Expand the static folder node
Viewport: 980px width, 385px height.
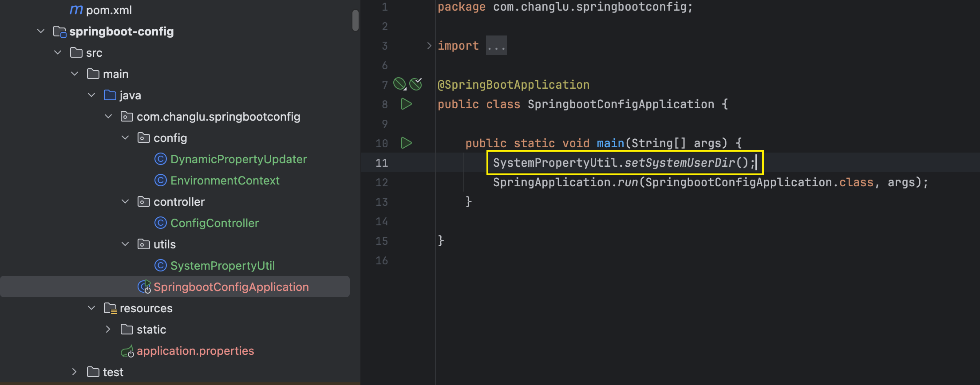(x=108, y=329)
